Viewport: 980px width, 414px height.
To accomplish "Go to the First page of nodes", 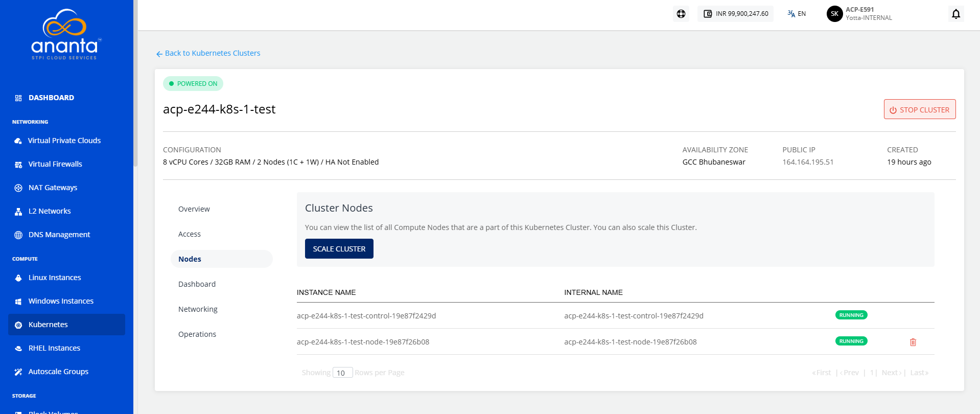I will tap(822, 373).
